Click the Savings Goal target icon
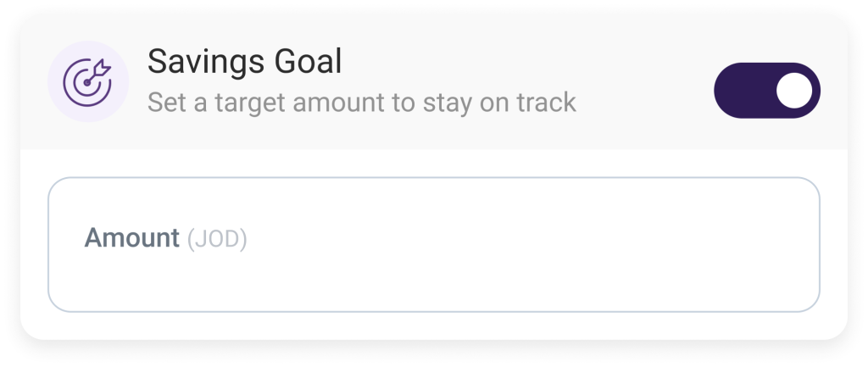This screenshot has width=868, height=367. tap(87, 82)
